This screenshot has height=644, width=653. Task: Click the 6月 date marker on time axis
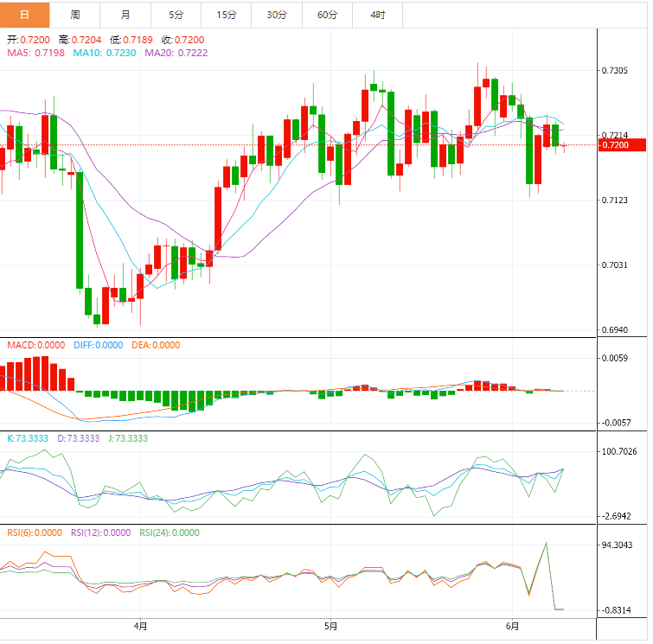click(x=512, y=626)
